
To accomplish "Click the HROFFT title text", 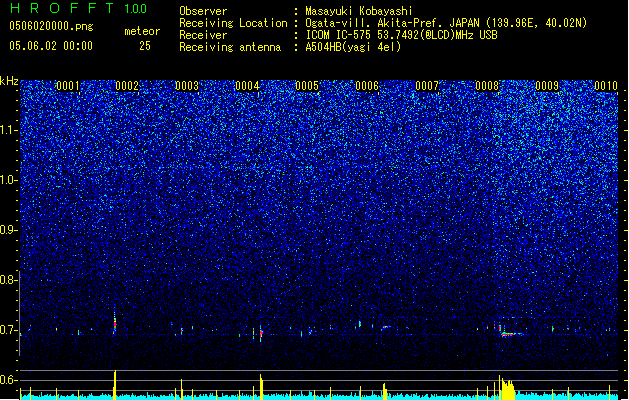I will click(62, 8).
